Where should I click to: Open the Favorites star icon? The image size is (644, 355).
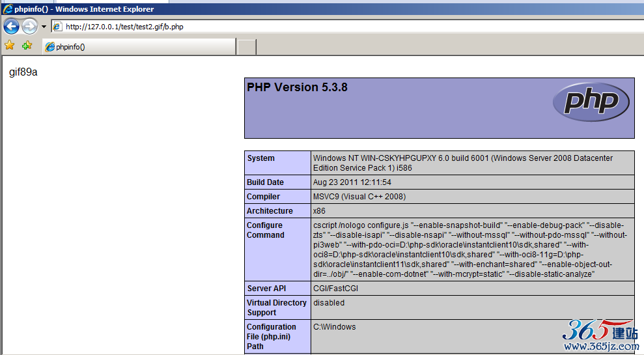point(10,45)
